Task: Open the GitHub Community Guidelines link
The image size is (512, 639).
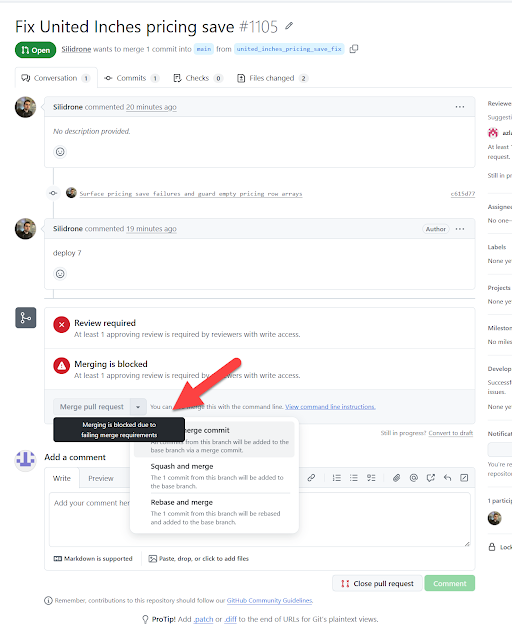Action: (269, 600)
